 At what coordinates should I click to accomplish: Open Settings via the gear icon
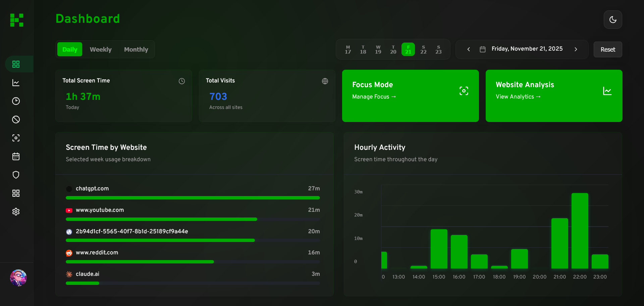click(16, 211)
